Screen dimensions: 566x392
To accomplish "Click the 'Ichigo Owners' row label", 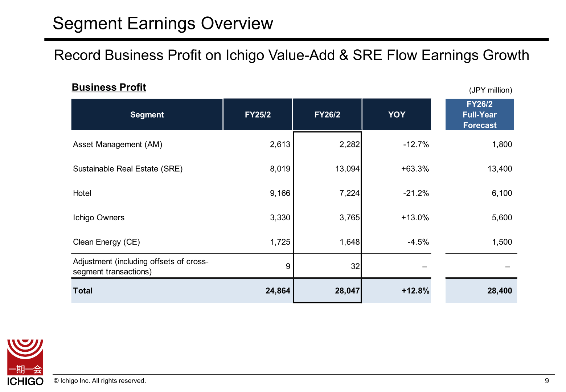I will click(x=99, y=217).
